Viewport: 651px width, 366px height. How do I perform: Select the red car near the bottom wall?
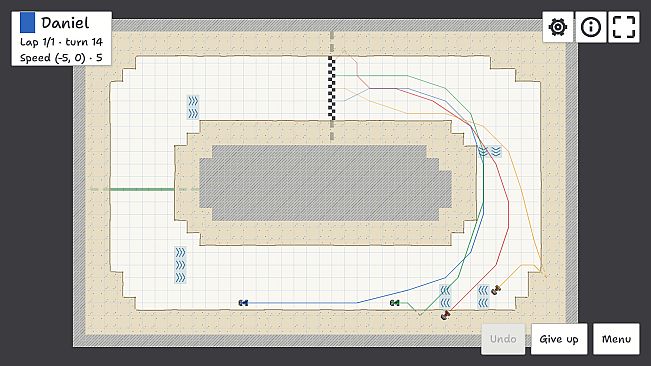pos(445,315)
